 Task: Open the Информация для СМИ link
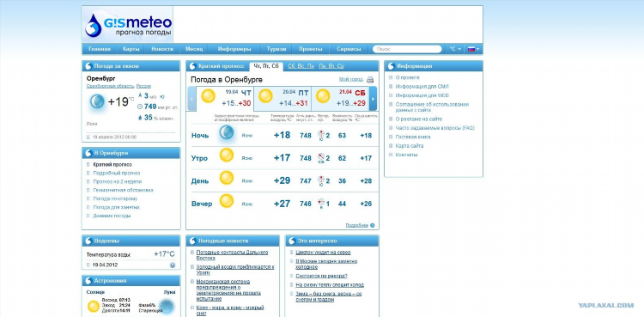(422, 87)
